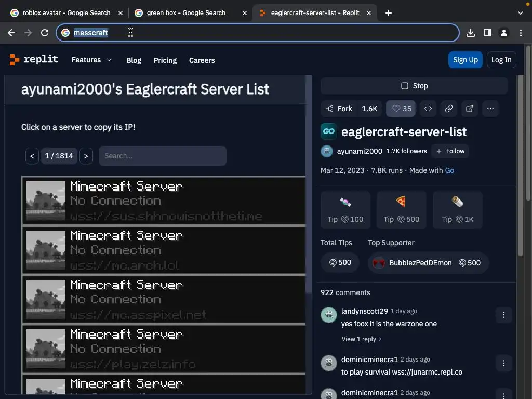This screenshot has width=532, height=399.
Task: Close the green box Google Search tab
Action: (245, 13)
